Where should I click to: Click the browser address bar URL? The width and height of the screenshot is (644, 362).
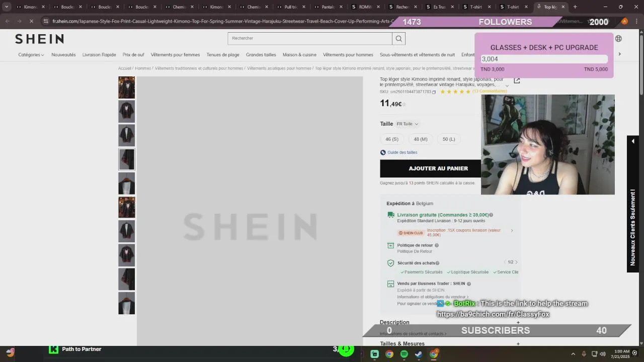223,21
